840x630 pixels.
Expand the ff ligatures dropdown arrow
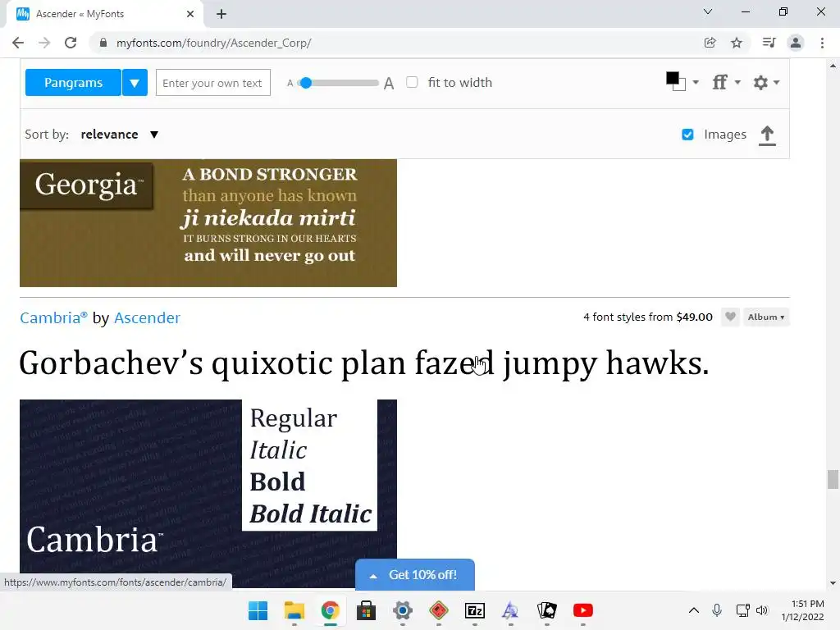pos(737,83)
